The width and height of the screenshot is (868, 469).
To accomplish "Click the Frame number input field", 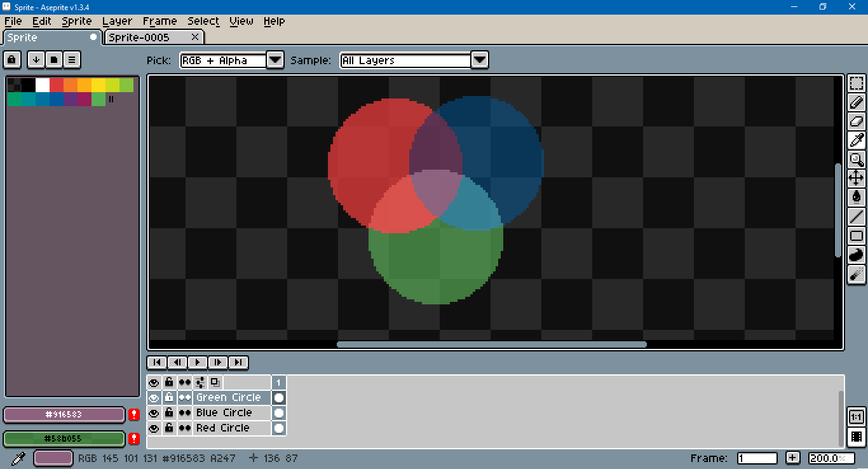I will [757, 458].
